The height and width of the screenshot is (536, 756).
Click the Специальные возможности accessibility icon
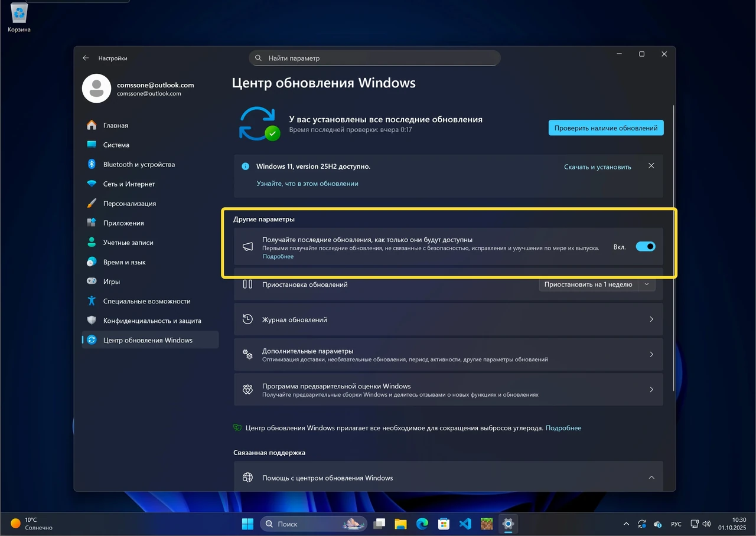tap(92, 300)
